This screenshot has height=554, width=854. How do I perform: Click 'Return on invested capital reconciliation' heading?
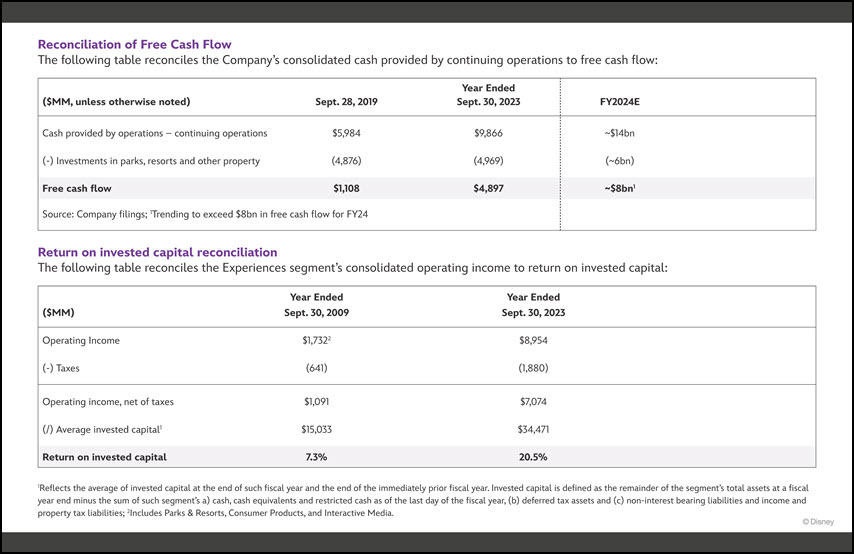tap(157, 252)
